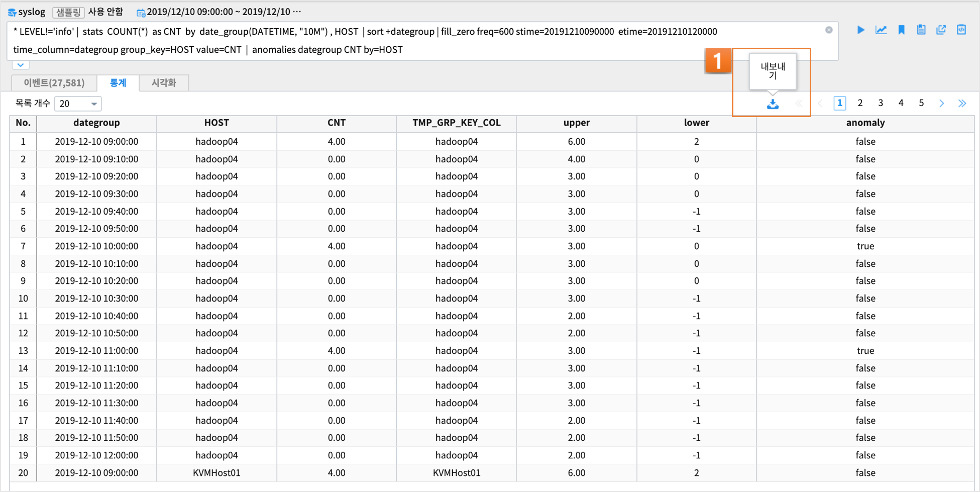This screenshot has height=492, width=980.
Task: Click the 사용 안함 sampling status text
Action: (105, 12)
